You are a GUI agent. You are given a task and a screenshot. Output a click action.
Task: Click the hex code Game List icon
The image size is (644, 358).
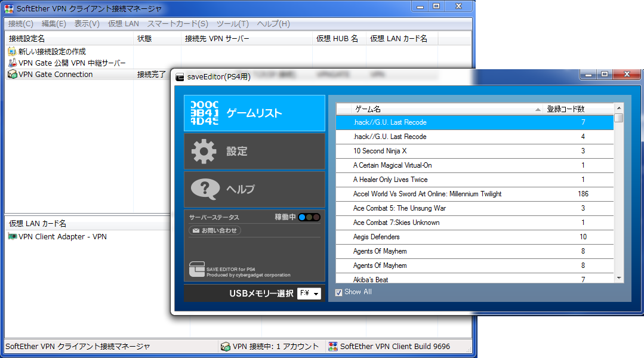pos(204,113)
